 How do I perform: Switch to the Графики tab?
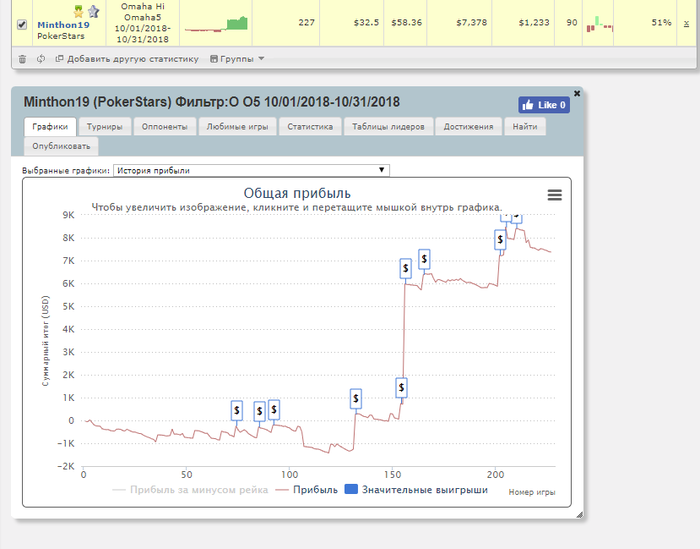(x=50, y=127)
